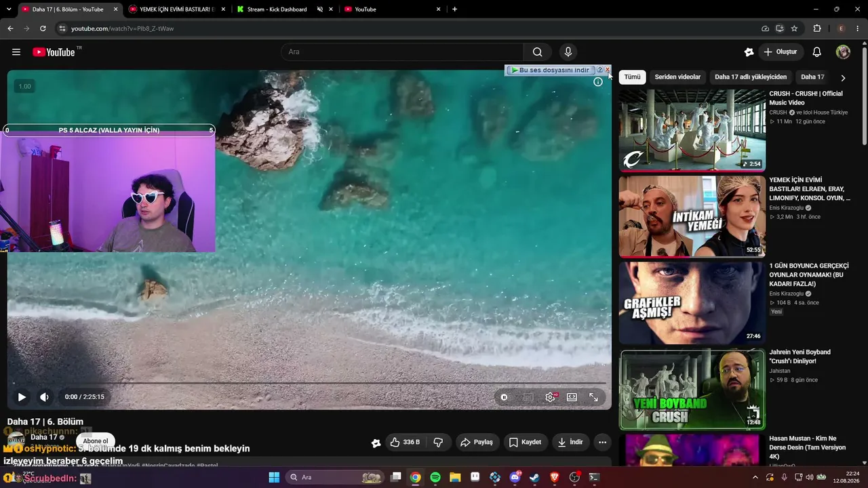Like the video with 336 B likes
Screen dimensions: 868x488
click(405, 442)
